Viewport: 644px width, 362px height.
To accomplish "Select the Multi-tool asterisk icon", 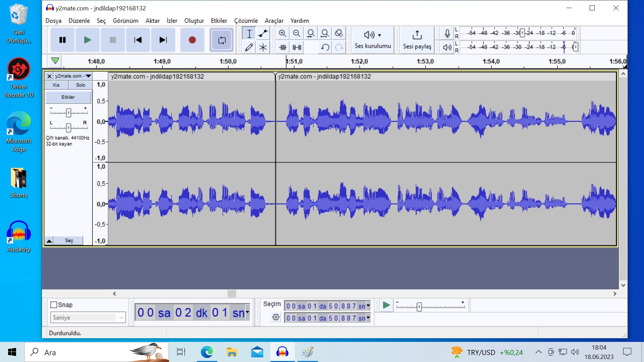I will click(263, 47).
